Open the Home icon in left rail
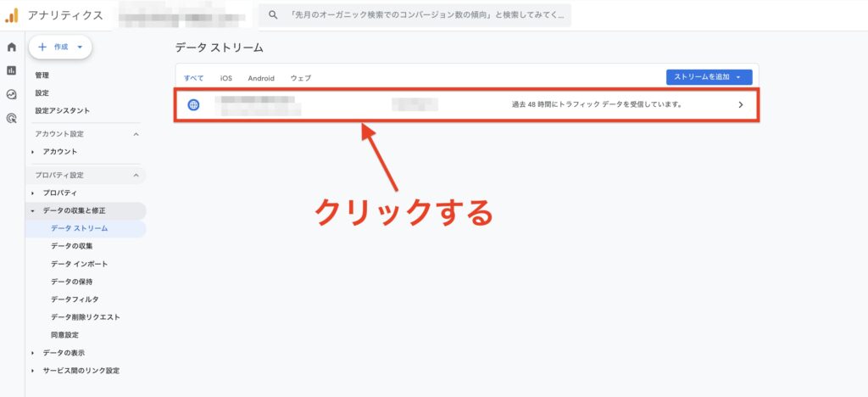Viewport: 868px width, 397px height. [x=12, y=48]
